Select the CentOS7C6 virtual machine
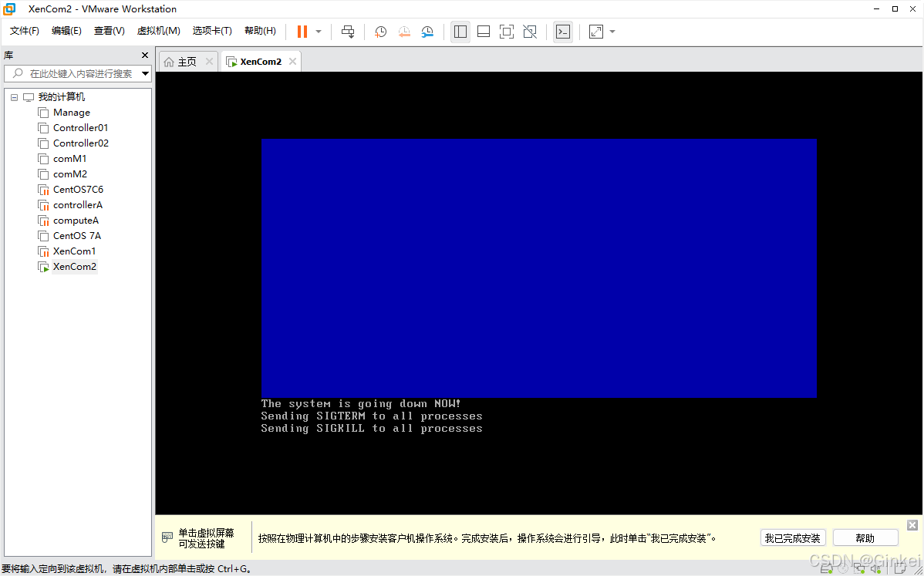Image resolution: width=924 pixels, height=576 pixels. 78,190
